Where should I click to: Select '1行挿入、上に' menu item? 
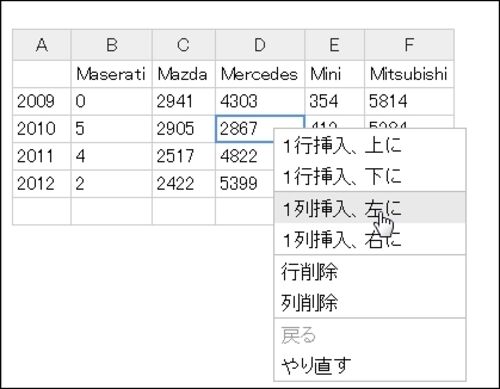[370, 146]
